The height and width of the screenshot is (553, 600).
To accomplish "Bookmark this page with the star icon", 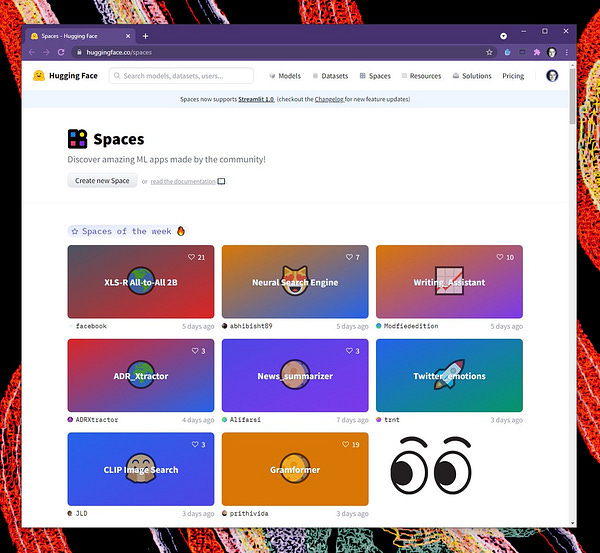I will 489,52.
